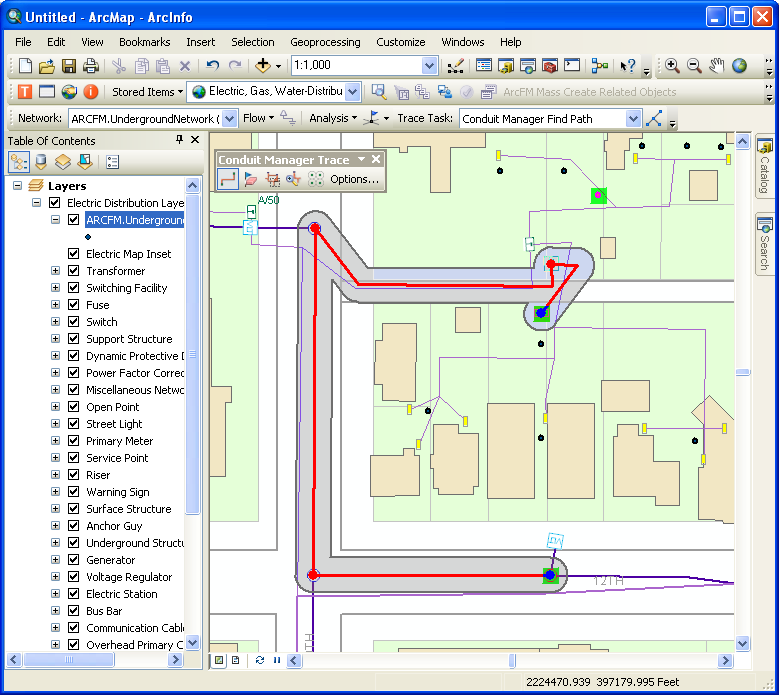
Task: Undo the last action
Action: [x=213, y=66]
